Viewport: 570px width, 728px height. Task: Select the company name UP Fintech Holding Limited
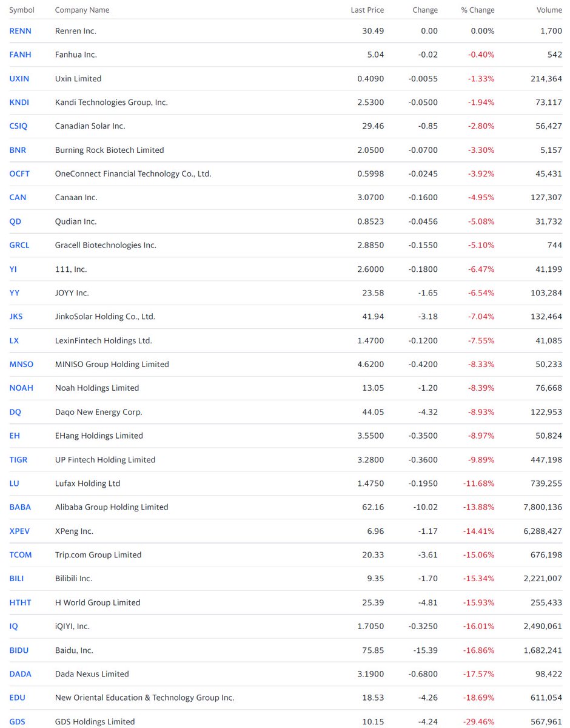pyautogui.click(x=106, y=459)
